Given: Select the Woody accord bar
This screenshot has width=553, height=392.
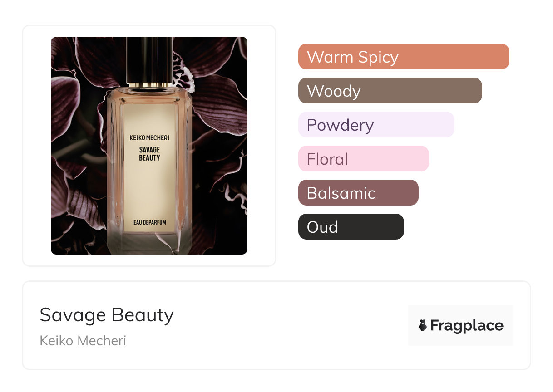Looking at the screenshot, I should 390,91.
